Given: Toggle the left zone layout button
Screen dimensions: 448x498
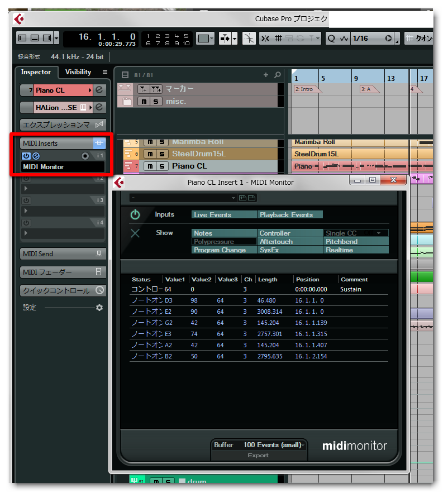Looking at the screenshot, I should 22,39.
